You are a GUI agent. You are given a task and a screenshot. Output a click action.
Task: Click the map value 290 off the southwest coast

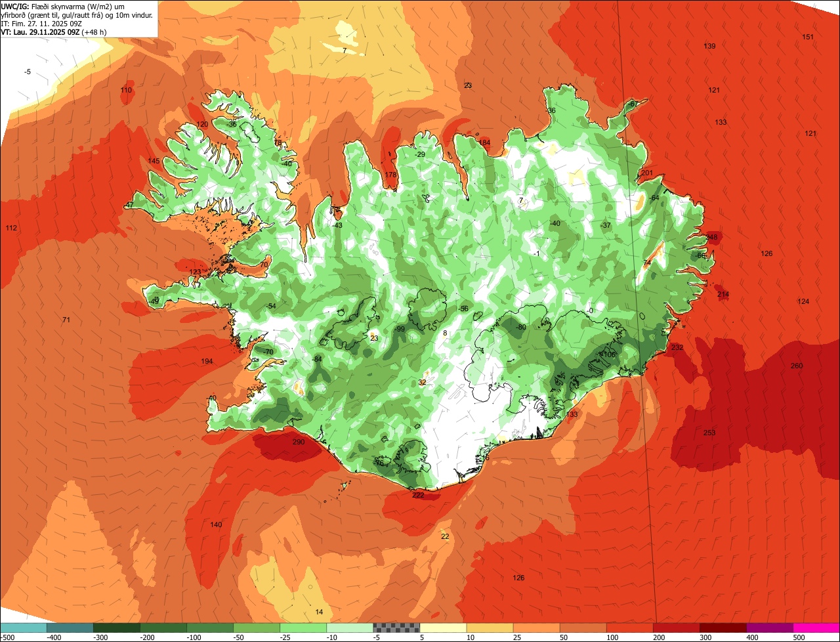[299, 442]
